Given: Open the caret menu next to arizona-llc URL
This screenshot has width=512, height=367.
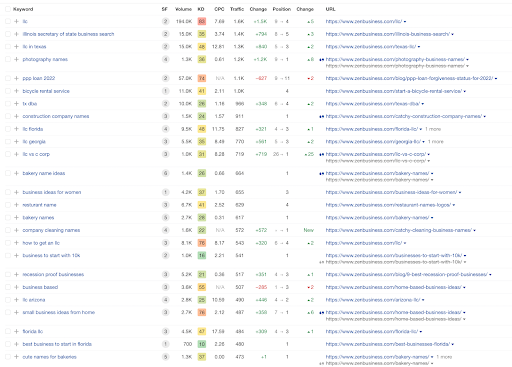Looking at the screenshot, I should pyautogui.click(x=423, y=300).
